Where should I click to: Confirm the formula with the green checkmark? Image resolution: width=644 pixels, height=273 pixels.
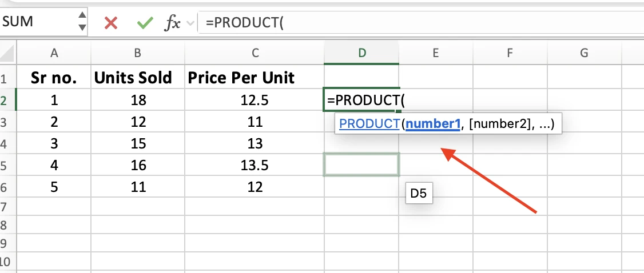pyautogui.click(x=145, y=23)
